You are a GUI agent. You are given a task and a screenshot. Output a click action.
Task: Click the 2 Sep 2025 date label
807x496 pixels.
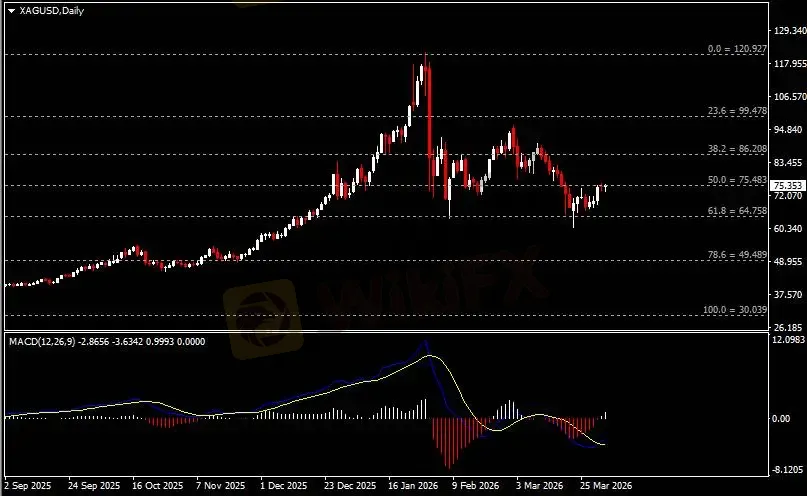28,486
